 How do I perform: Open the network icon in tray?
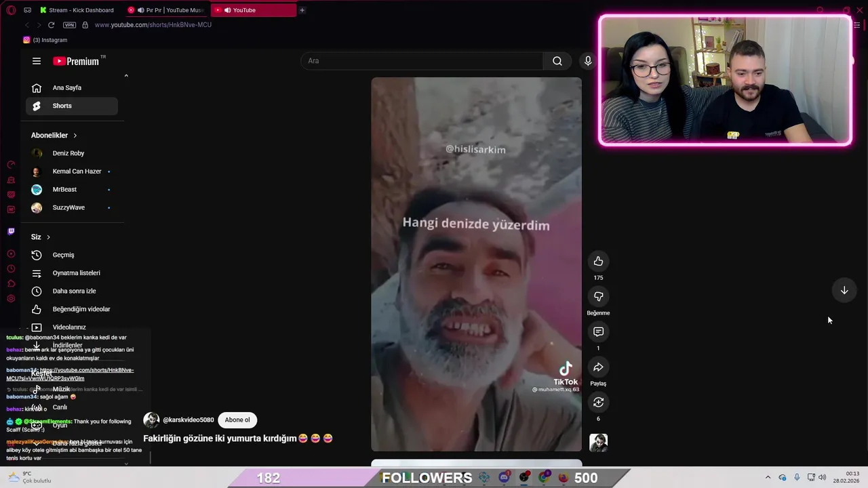[x=810, y=477]
